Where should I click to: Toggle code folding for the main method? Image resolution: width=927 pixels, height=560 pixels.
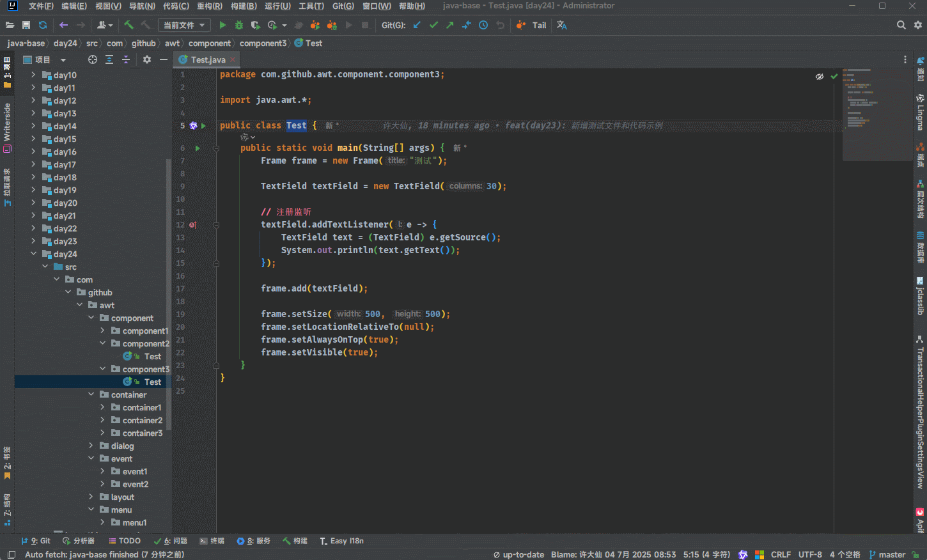[x=216, y=148]
